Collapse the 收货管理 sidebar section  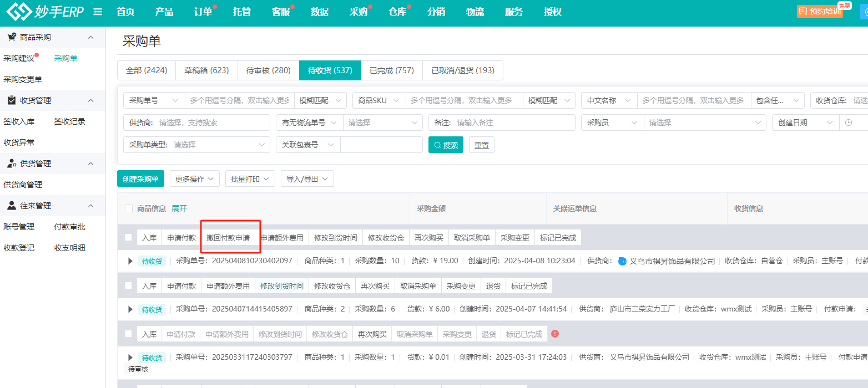[x=91, y=100]
